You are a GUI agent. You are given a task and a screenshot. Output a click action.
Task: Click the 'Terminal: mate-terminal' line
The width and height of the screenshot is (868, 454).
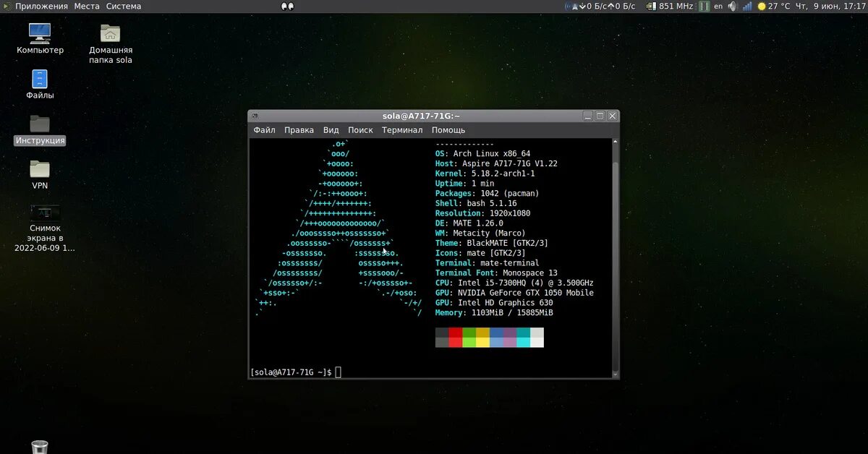[487, 263]
